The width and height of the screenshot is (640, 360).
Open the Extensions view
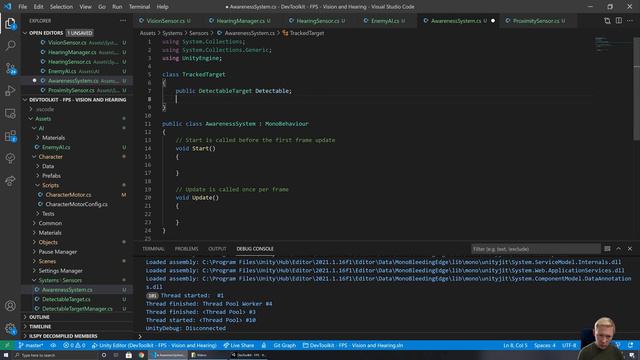point(10,136)
